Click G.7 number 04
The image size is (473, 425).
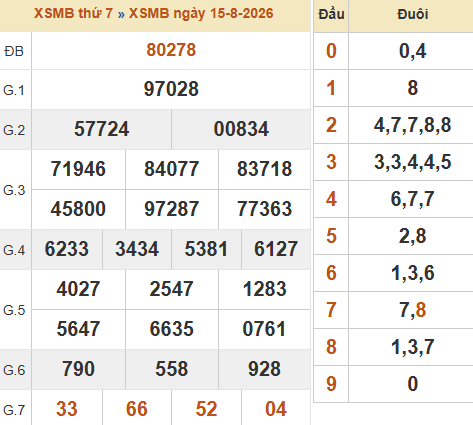pyautogui.click(x=276, y=409)
